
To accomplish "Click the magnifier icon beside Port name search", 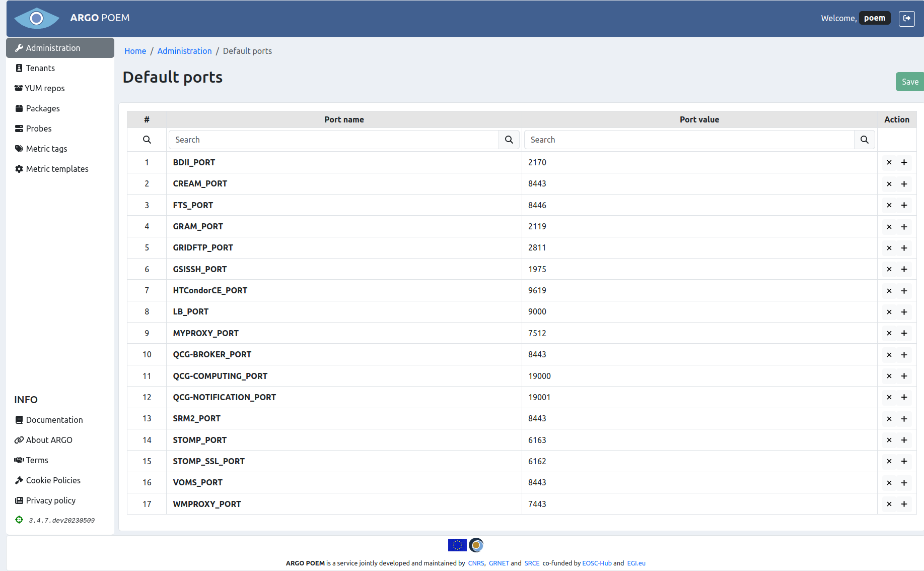I will 509,140.
